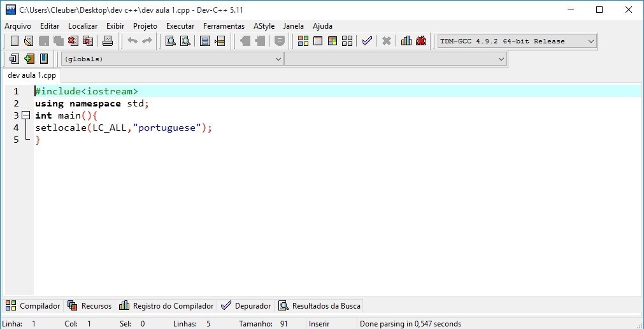Click the Save file toolbar icon

43,41
